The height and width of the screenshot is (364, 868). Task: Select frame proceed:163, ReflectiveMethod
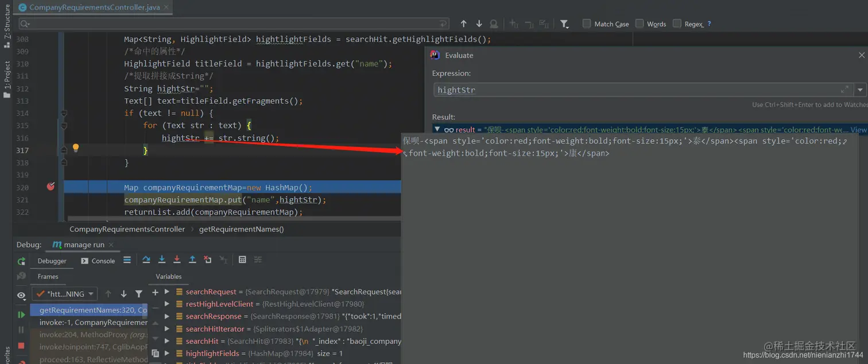pos(89,359)
